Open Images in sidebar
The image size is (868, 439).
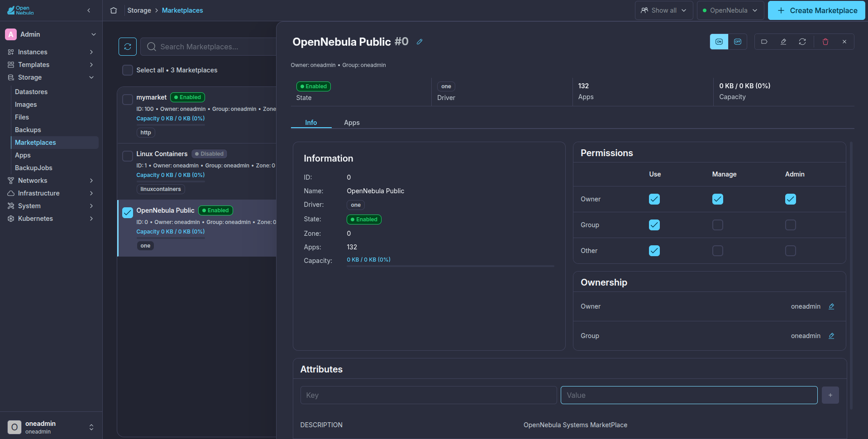[26, 105]
